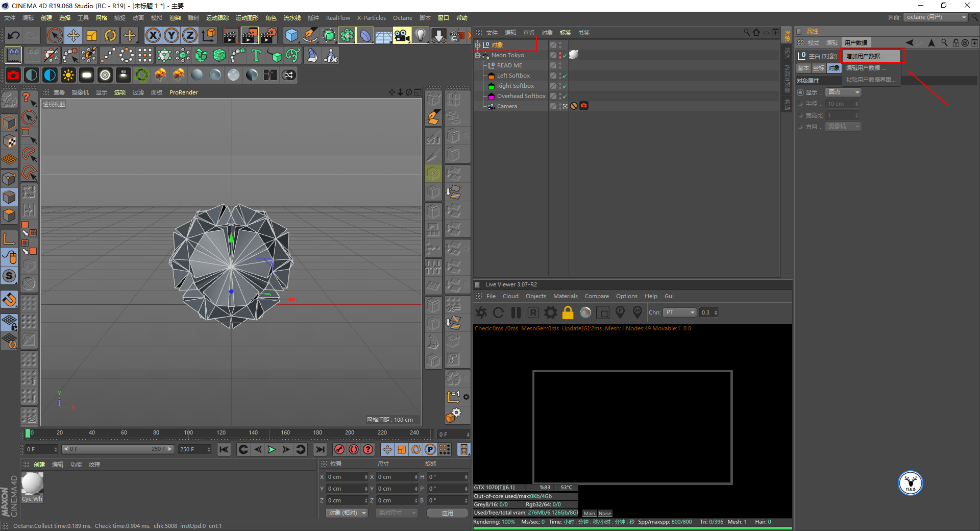
Task: Activate the Rotate tool
Action: click(x=110, y=35)
